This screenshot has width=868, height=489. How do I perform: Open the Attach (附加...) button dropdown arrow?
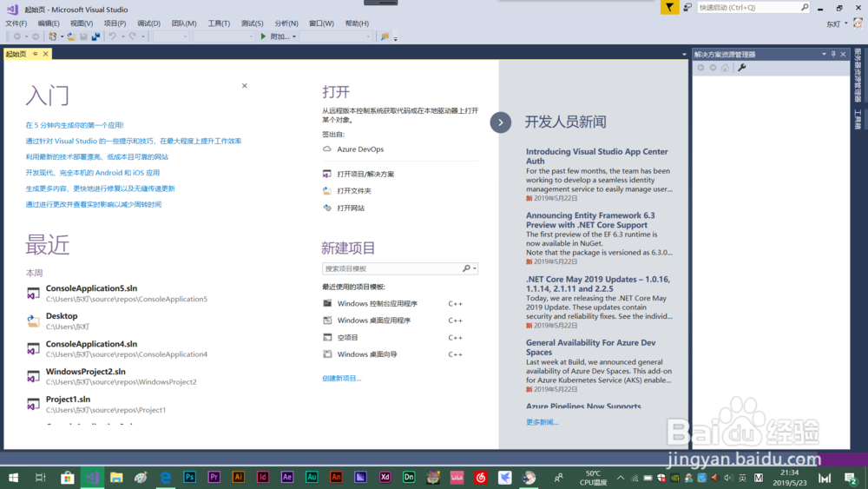294,36
